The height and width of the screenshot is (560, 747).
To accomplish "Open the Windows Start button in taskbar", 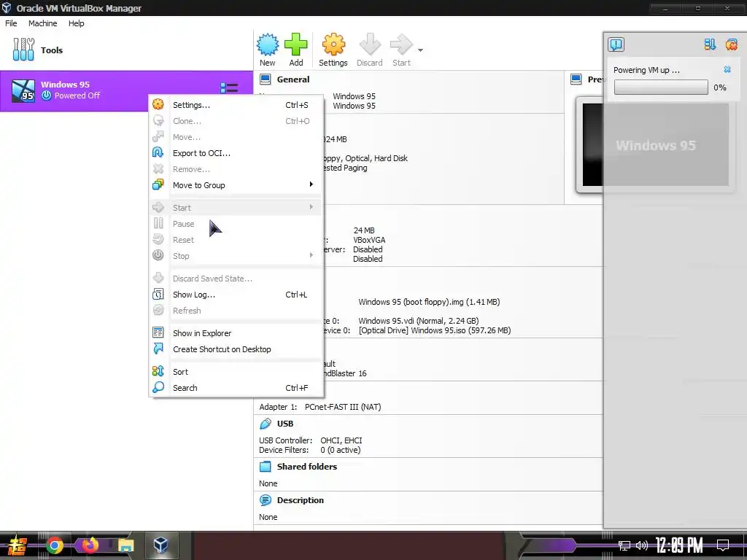I will tap(18, 546).
